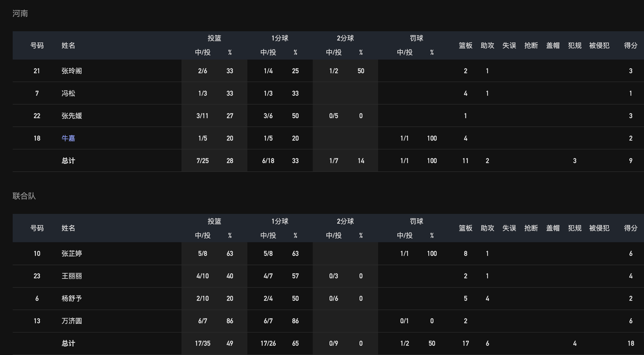The image size is (644, 355).
Task: Select player name 杨舒予
Action: click(72, 298)
